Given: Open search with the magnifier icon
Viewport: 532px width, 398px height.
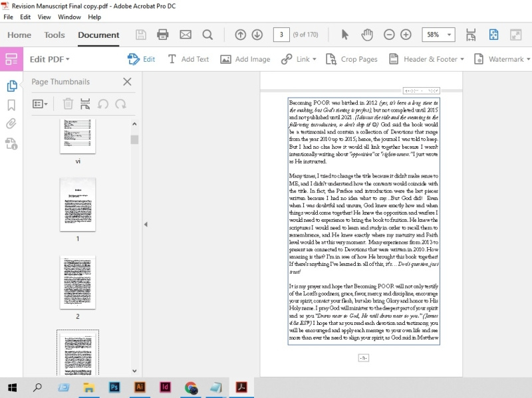Looking at the screenshot, I should point(207,35).
